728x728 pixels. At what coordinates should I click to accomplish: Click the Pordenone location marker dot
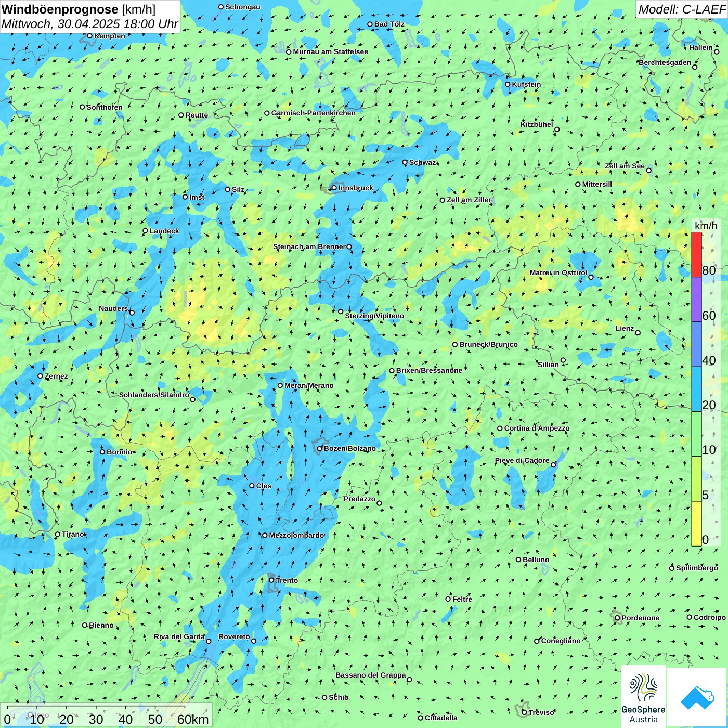617,618
